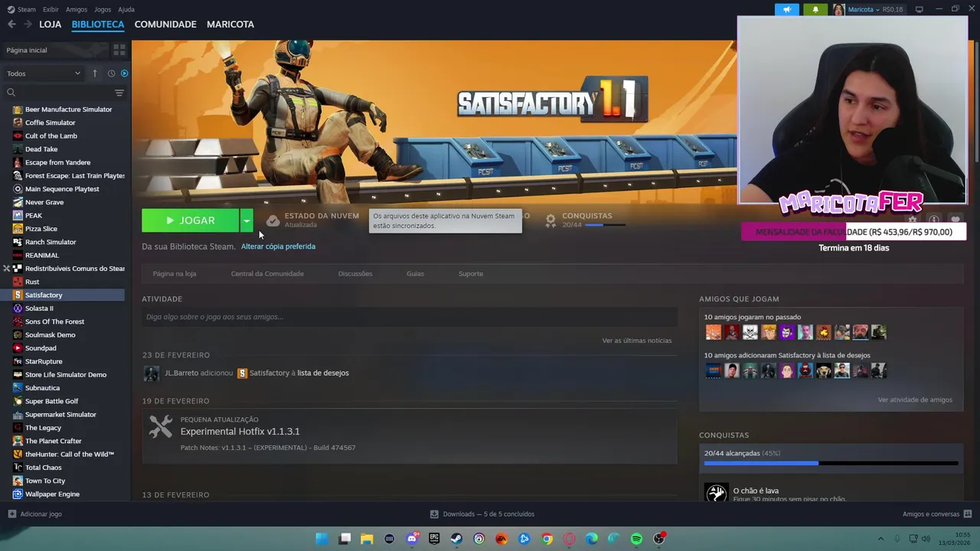Go to the Comunidade tab
980x551 pixels.
(165, 24)
